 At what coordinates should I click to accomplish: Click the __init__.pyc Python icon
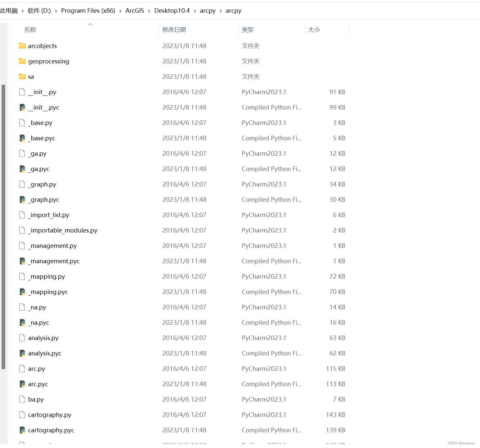point(22,107)
